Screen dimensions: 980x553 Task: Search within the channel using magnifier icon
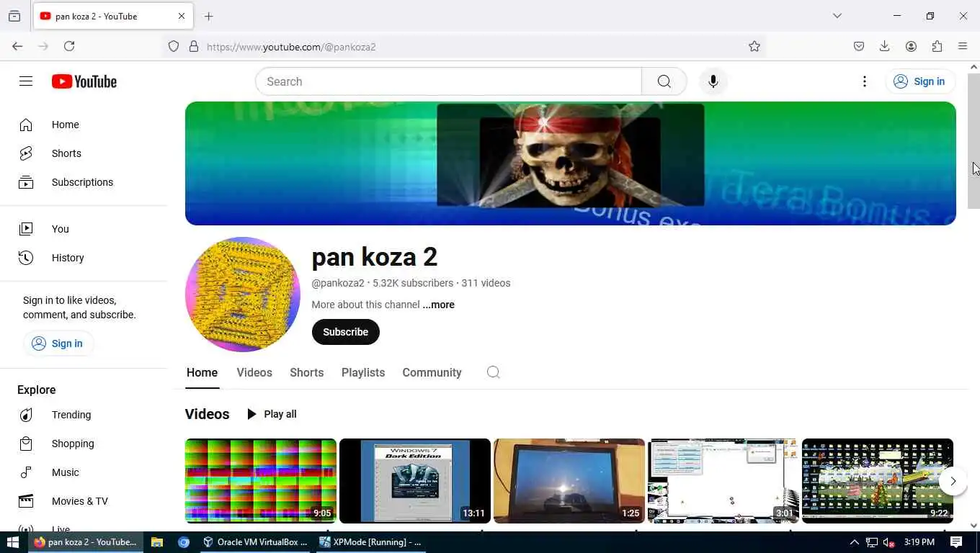493,372
